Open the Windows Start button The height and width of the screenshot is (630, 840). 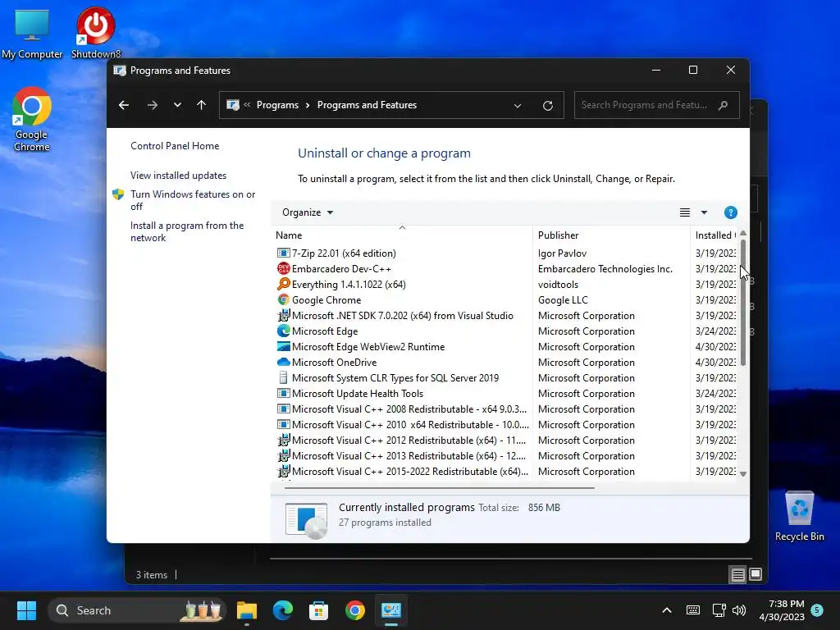click(26, 610)
